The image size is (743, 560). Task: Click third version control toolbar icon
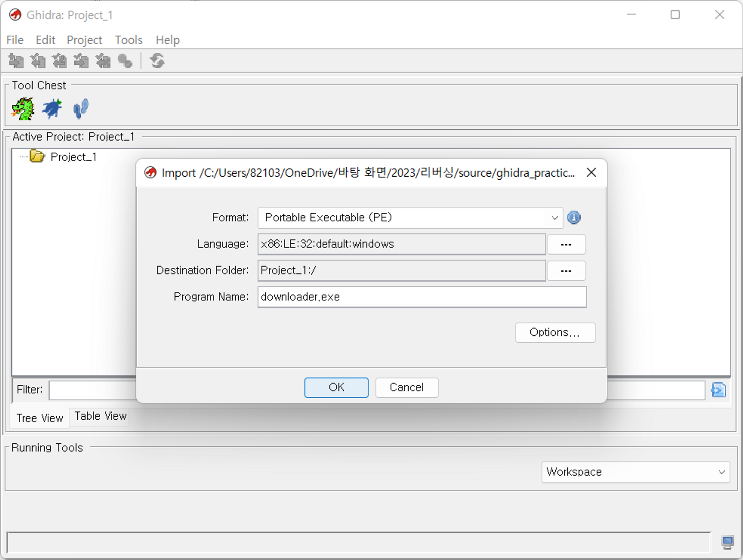60,61
